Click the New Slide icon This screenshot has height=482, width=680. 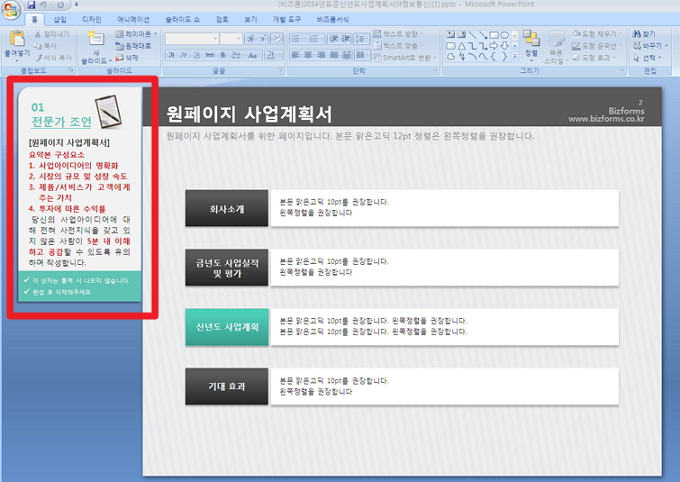coord(95,38)
